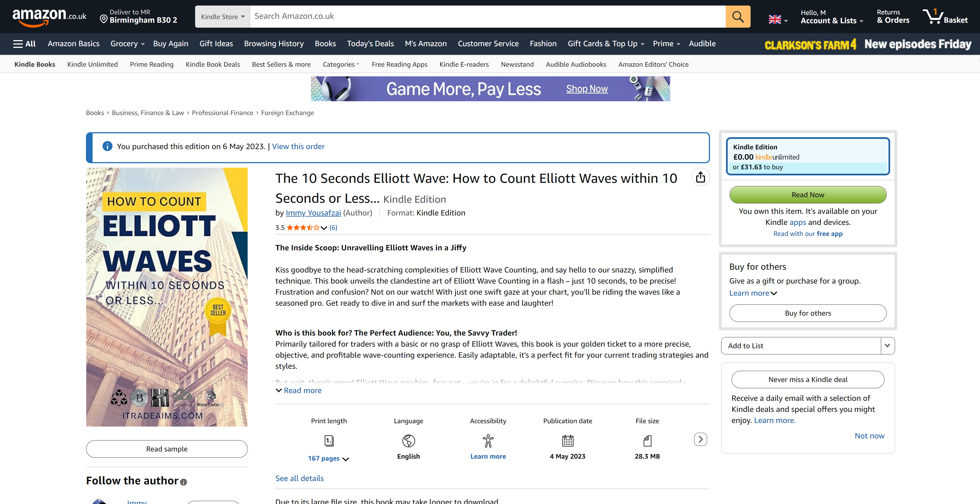The height and width of the screenshot is (504, 980).
Task: Click the share icon beside book title
Action: 700,177
